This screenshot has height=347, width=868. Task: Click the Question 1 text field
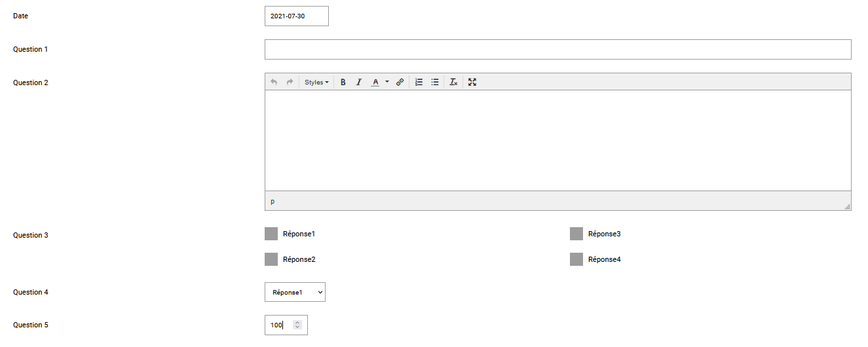pyautogui.click(x=557, y=50)
